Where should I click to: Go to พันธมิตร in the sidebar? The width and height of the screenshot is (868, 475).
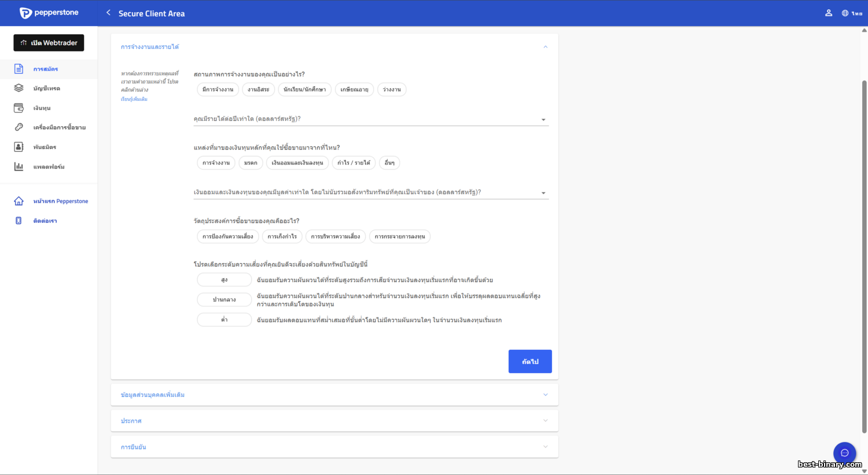tap(45, 147)
